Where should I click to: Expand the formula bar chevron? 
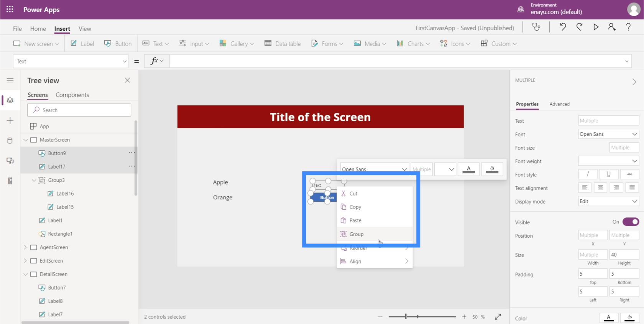626,61
